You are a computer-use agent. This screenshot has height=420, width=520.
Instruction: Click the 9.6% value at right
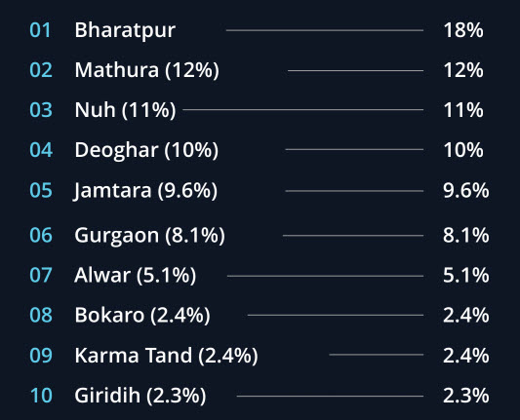point(466,190)
